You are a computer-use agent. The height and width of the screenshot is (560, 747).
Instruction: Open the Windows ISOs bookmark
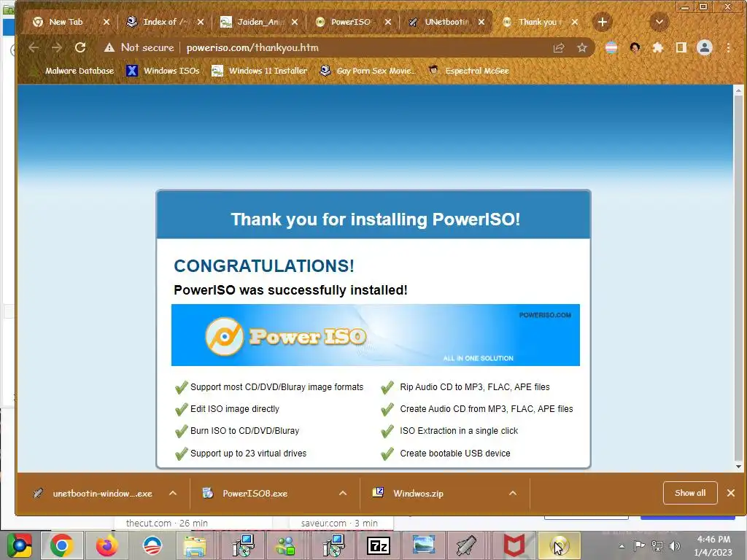point(163,71)
